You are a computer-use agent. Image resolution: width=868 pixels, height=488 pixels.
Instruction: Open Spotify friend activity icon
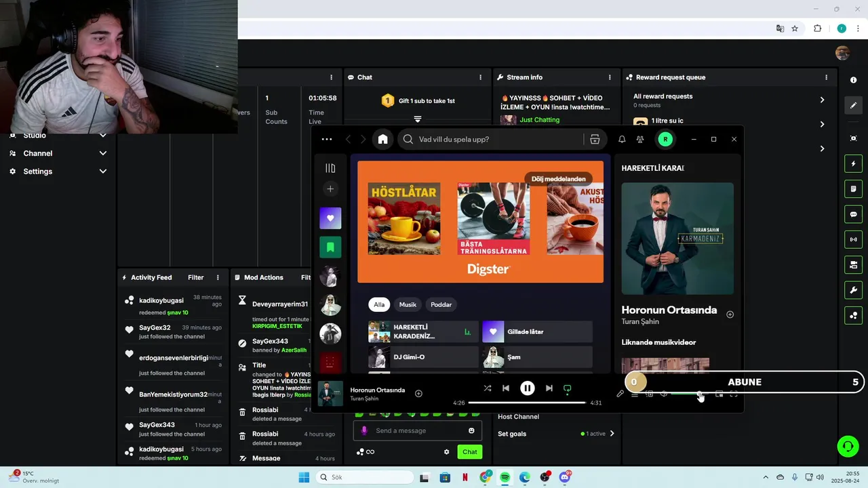640,139
